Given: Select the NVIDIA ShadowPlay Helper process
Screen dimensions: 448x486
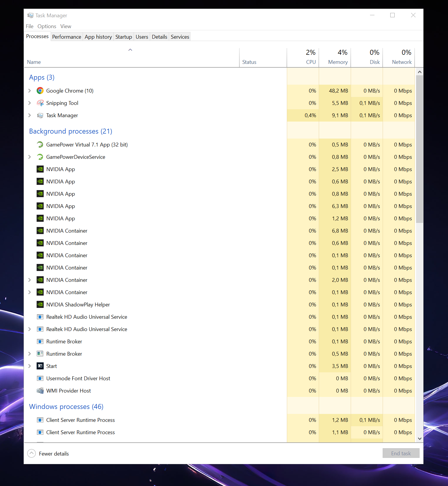Looking at the screenshot, I should pos(219,305).
